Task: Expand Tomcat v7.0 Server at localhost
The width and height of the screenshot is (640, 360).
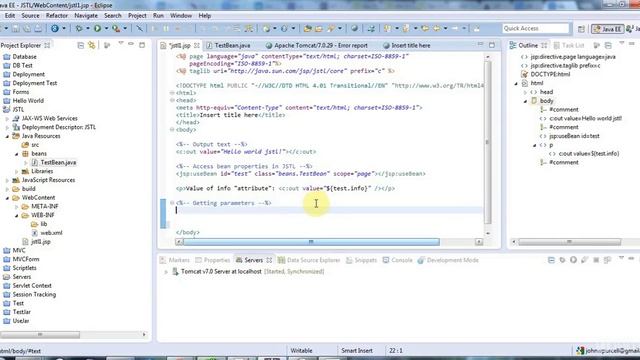Action: coord(166,272)
